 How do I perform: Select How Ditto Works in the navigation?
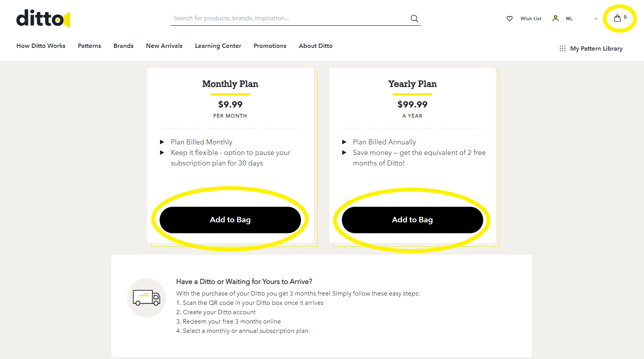(40, 46)
